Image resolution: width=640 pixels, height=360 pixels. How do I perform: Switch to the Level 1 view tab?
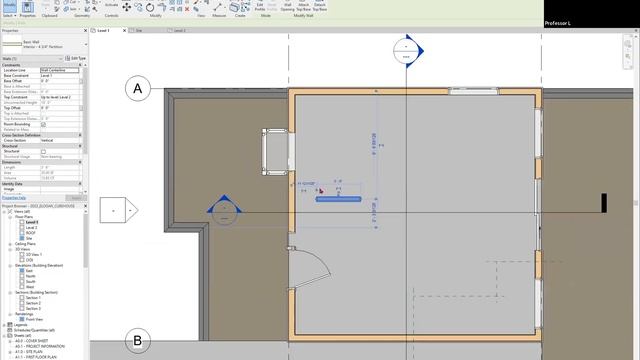[x=104, y=31]
